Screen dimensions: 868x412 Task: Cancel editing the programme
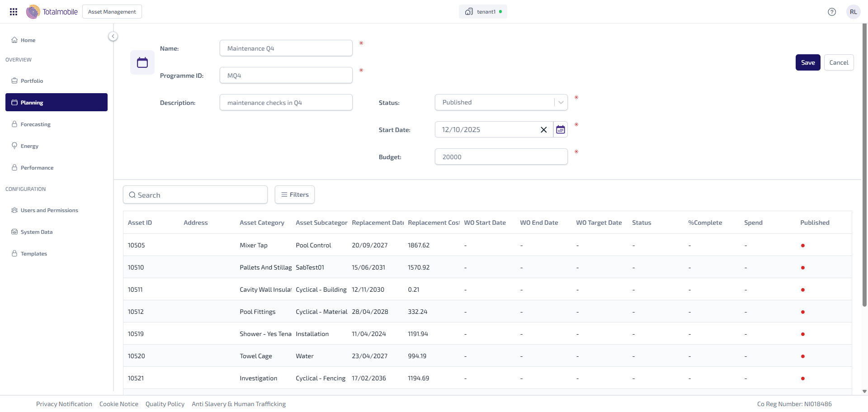point(839,62)
